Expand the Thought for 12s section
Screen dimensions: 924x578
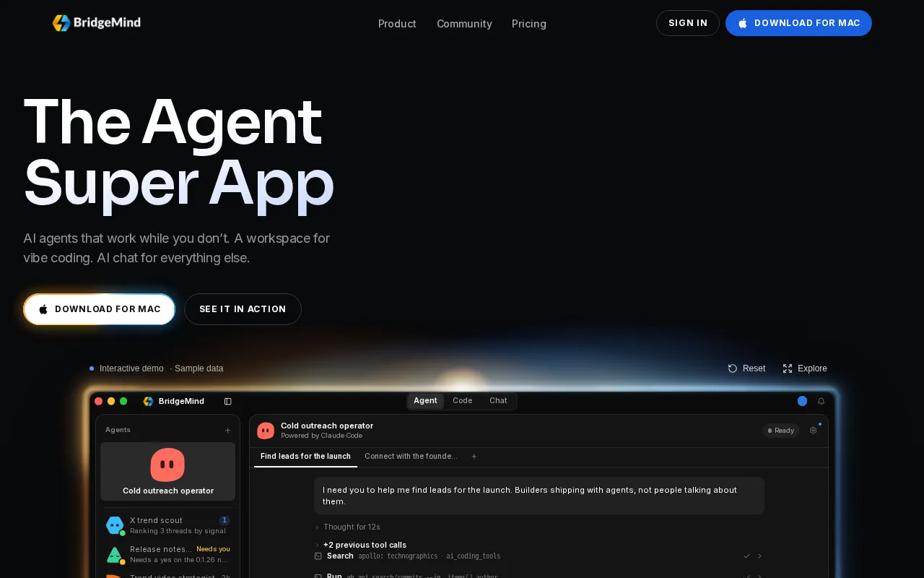[x=352, y=527]
